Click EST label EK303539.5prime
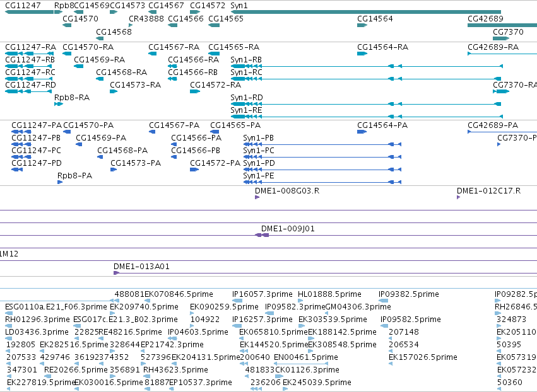The height and width of the screenshot is (392, 537). pos(333,320)
